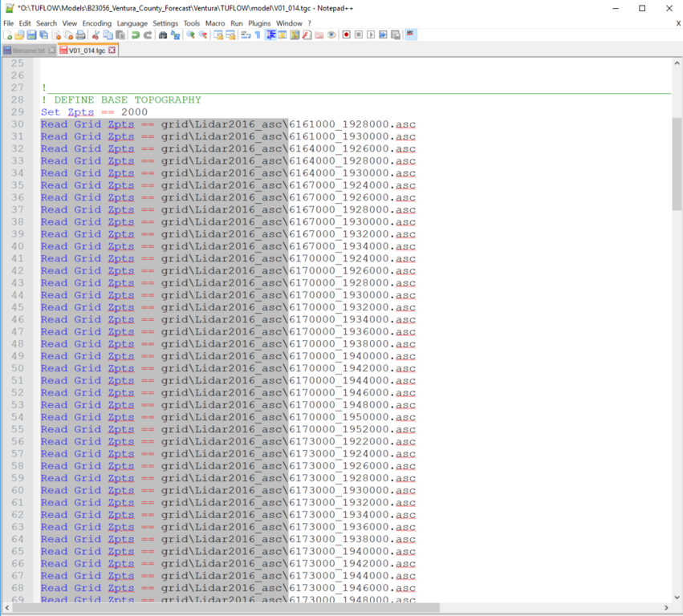Open the Encoding menu
Viewport: 683px width, 616px height.
click(97, 23)
